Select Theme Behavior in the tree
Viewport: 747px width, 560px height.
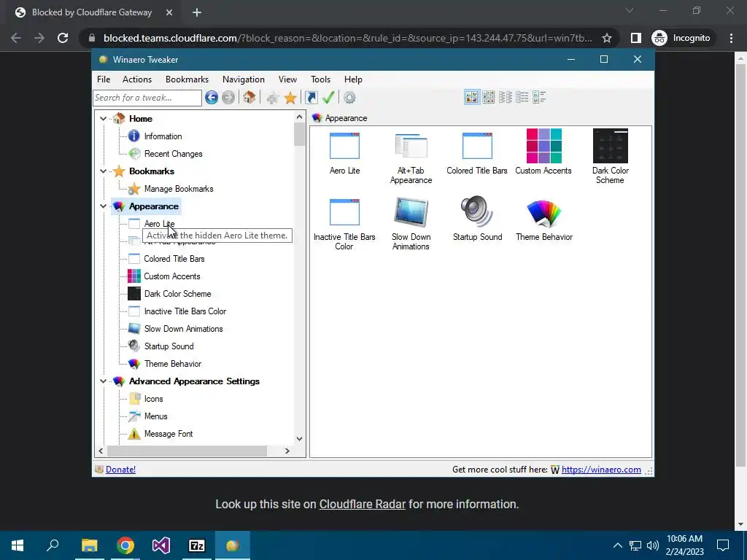coord(173,364)
